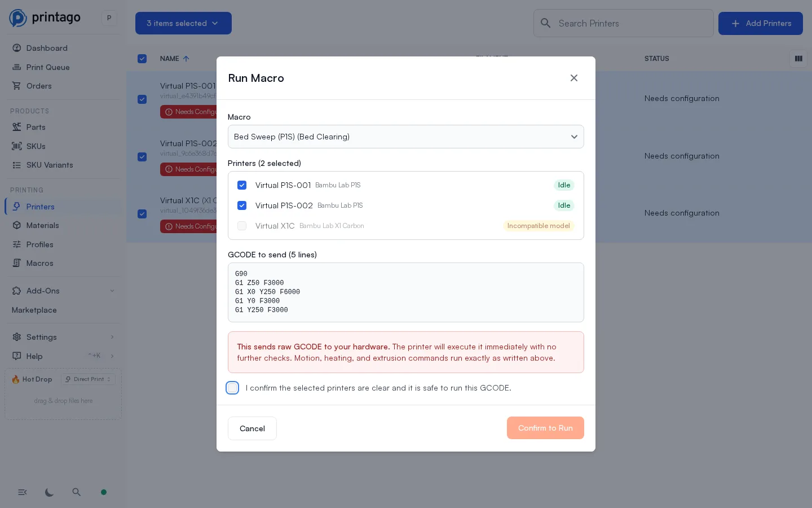Uncheck Virtual P1S-001 in the dialog
Image resolution: width=812 pixels, height=508 pixels.
click(242, 185)
